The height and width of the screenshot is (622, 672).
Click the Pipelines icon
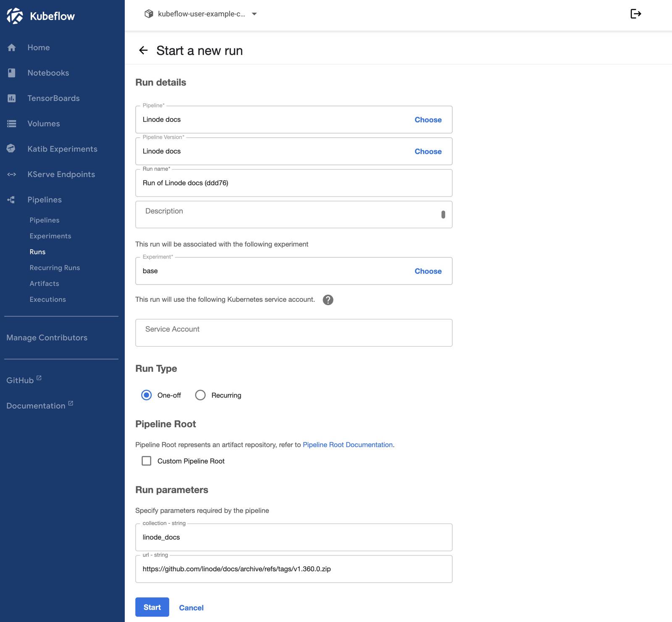coord(11,199)
